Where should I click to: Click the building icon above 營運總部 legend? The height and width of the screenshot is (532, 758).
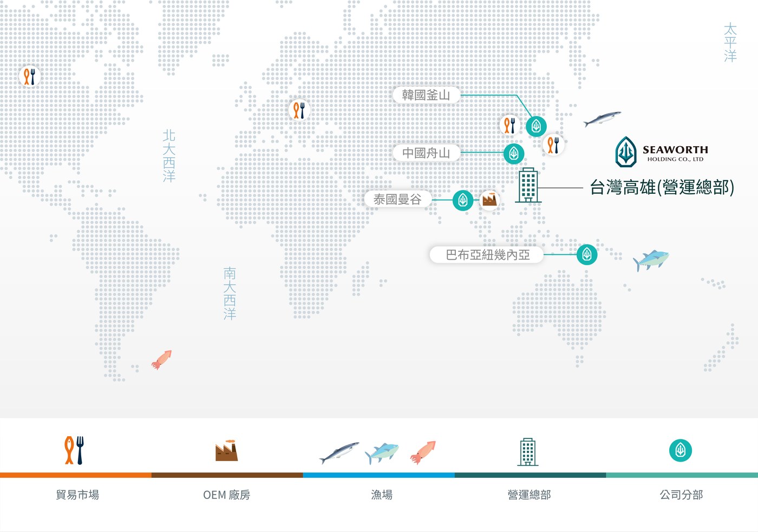click(528, 452)
